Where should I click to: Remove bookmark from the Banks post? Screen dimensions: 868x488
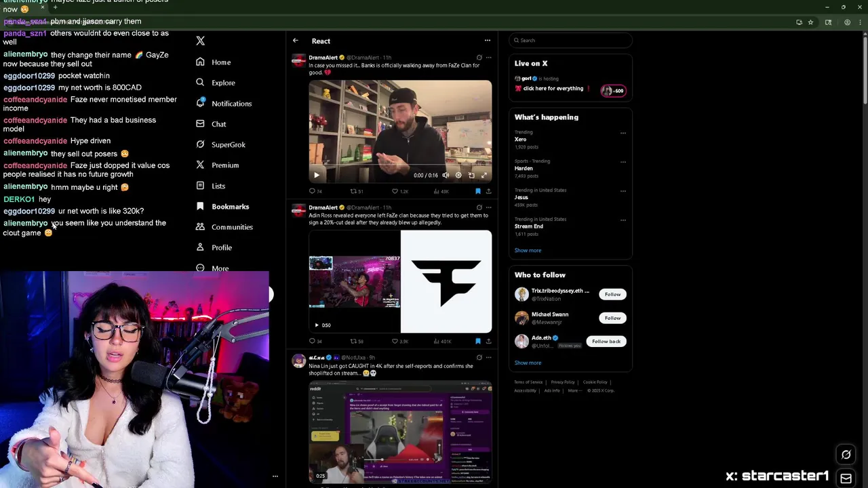[x=477, y=191]
